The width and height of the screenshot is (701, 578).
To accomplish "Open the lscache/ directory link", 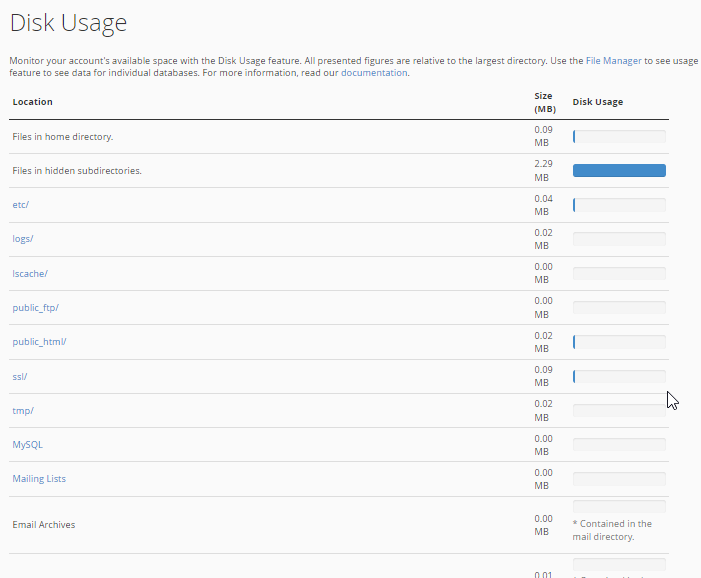I will coord(30,274).
